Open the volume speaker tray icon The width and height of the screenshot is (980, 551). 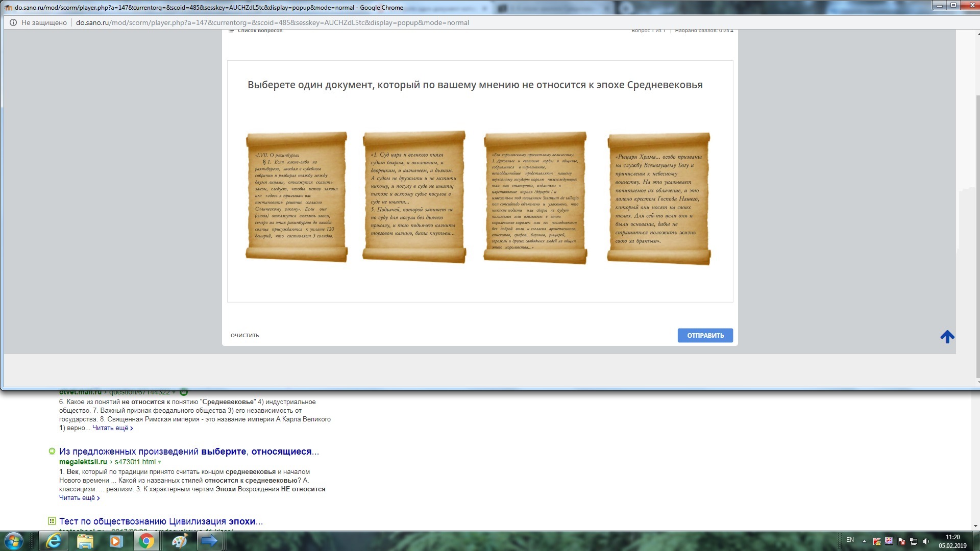[926, 541]
